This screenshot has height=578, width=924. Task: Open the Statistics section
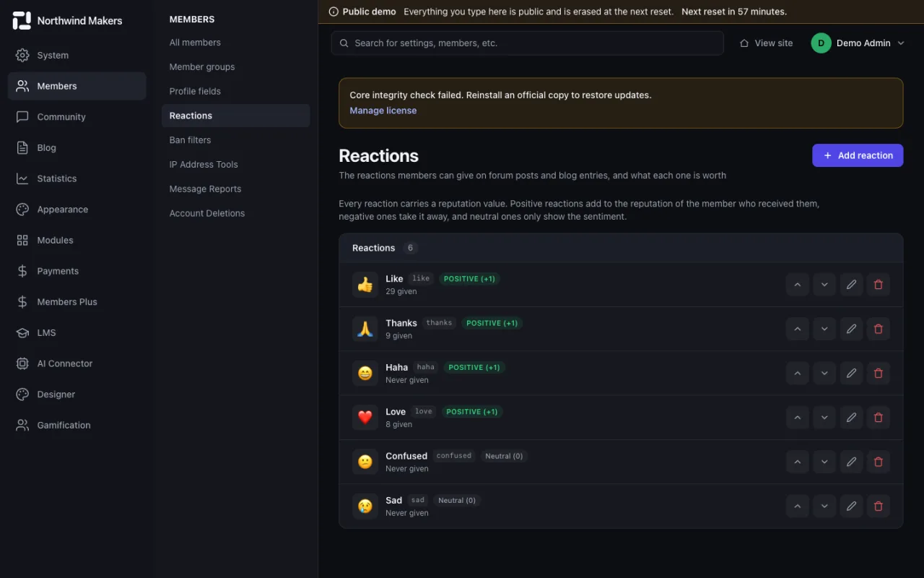[x=77, y=178]
